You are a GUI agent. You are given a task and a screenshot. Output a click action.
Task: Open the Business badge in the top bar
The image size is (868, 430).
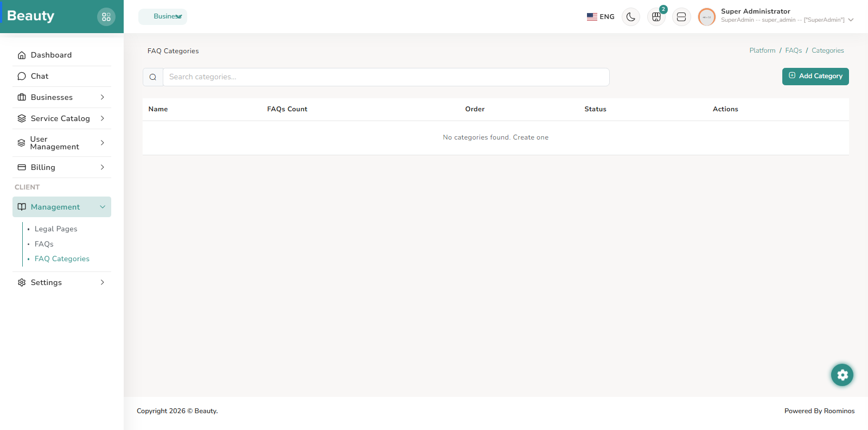pyautogui.click(x=163, y=16)
